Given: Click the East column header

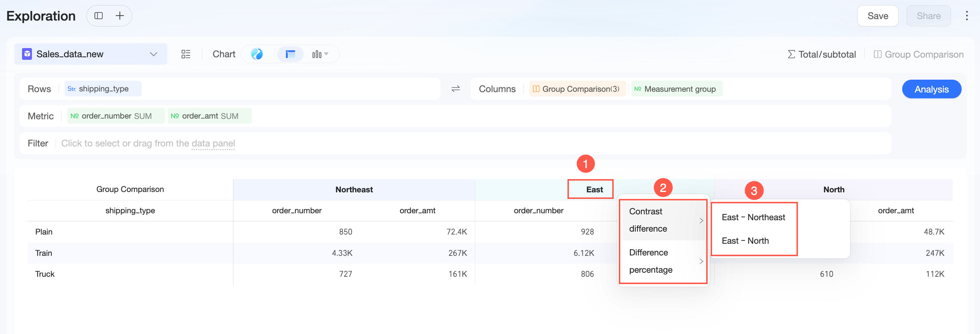Looking at the screenshot, I should click(x=594, y=189).
